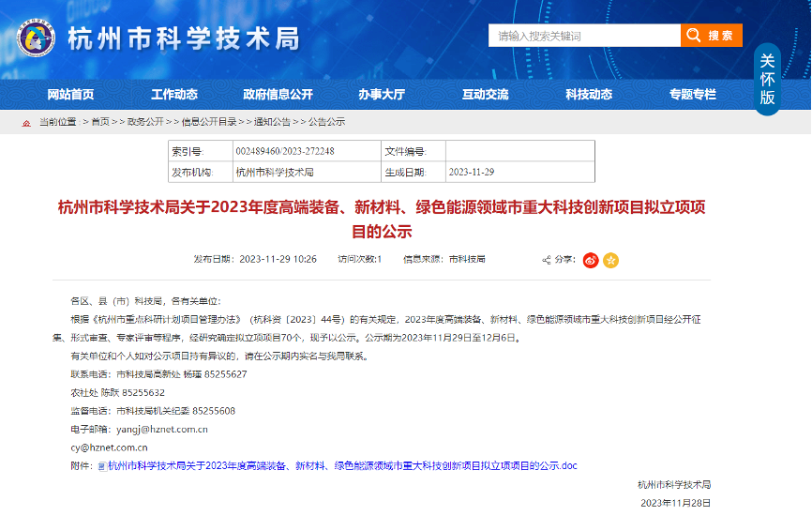
Task: Go to 办事大厅 section
Action: pos(382,94)
